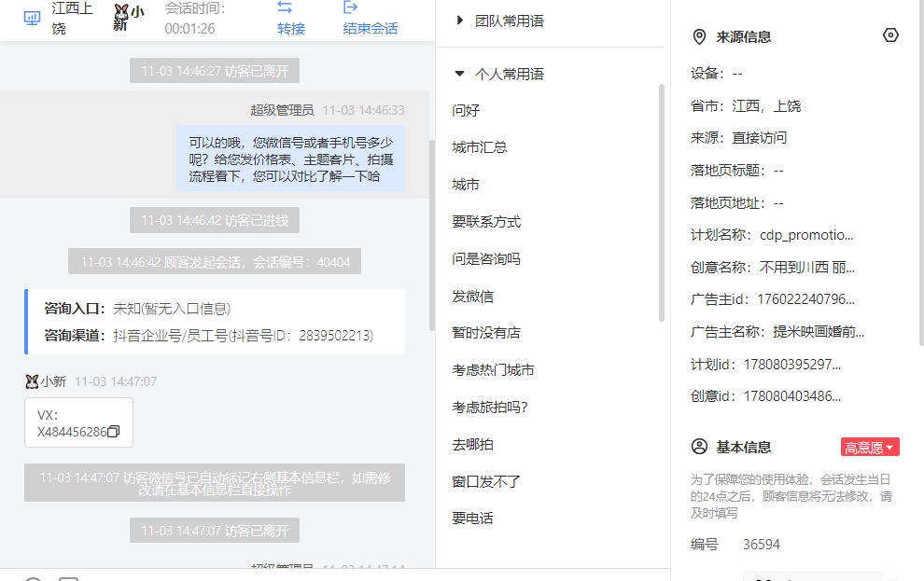Click the 广告主名称 提米映画 value
924x581 pixels.
819,332
